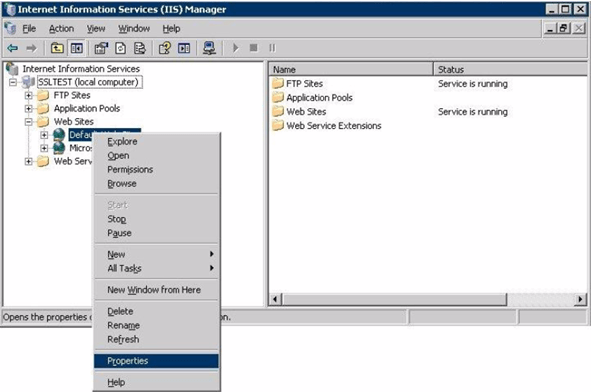Open the All Tasks submenu
Viewport: 591px width, 392px height.
point(156,268)
